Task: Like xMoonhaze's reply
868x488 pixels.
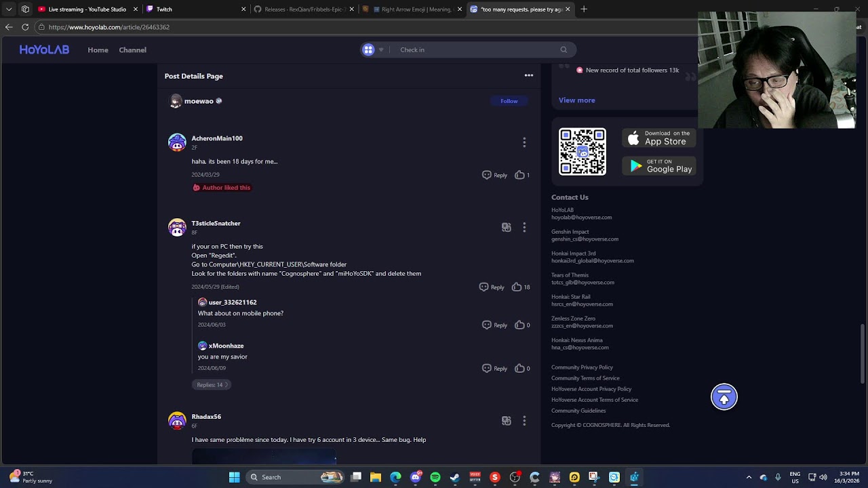Action: click(x=521, y=368)
